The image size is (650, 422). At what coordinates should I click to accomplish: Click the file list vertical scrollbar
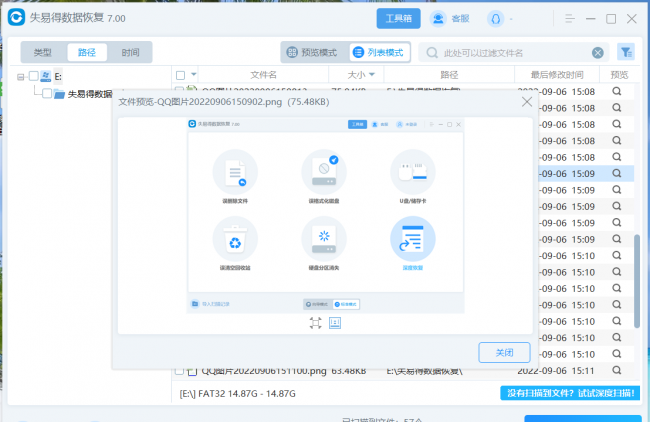point(637,281)
